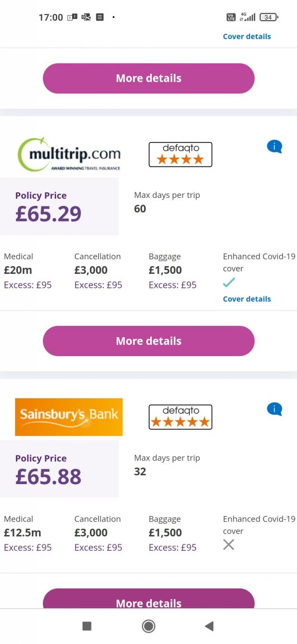Tap the £65.29 policy price box
The image size is (297, 644).
coord(59,206)
